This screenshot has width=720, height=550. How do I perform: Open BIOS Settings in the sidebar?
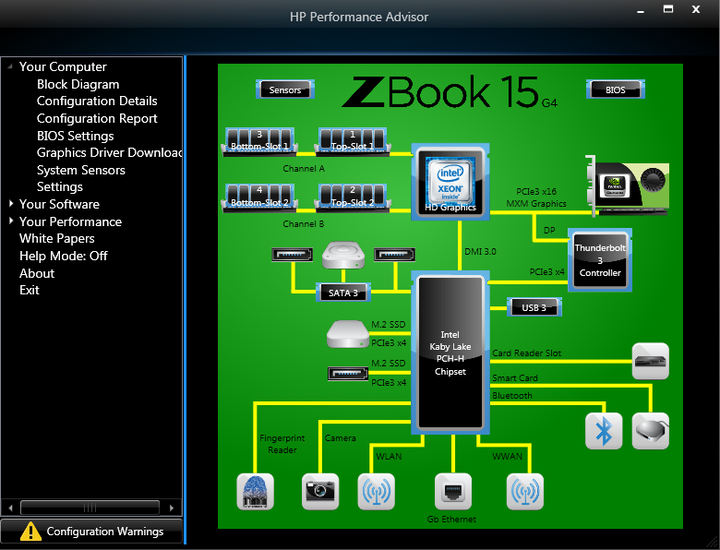[75, 136]
